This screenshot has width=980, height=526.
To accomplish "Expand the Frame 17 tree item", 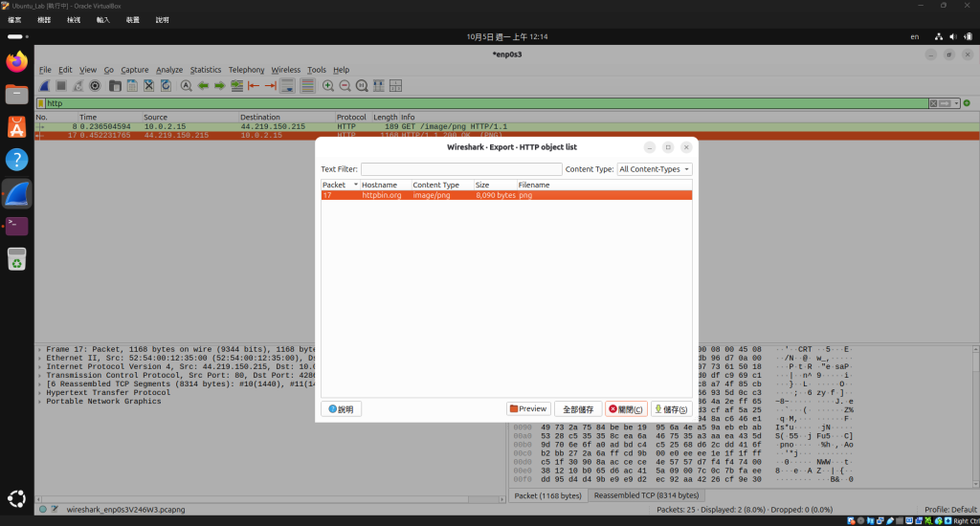I will pos(40,350).
